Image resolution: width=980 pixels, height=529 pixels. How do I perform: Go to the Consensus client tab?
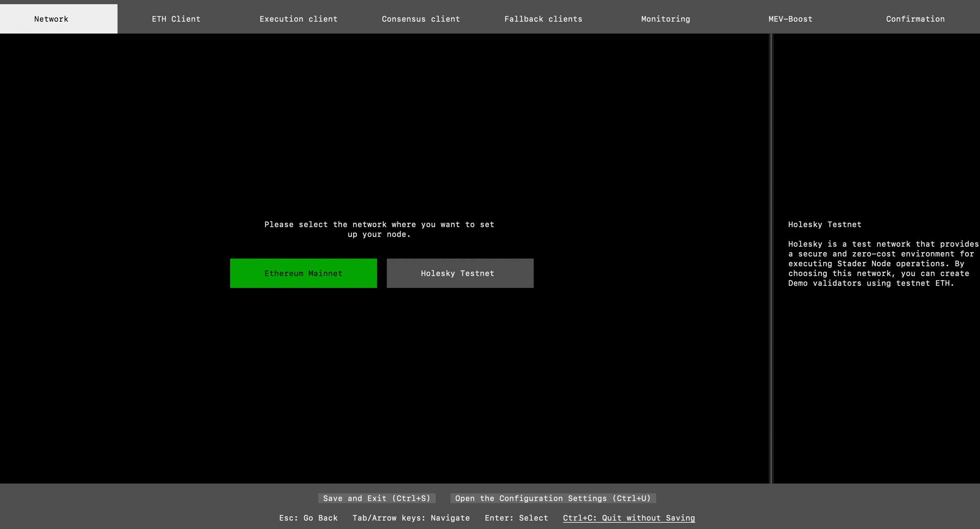pyautogui.click(x=421, y=19)
